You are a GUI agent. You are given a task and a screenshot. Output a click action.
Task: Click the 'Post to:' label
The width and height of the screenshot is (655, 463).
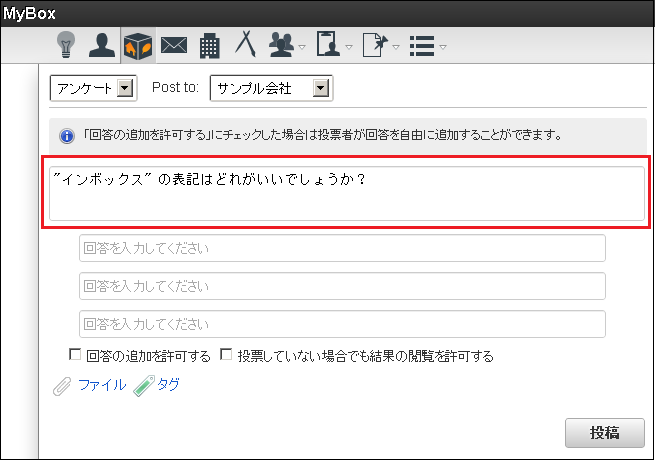point(175,87)
